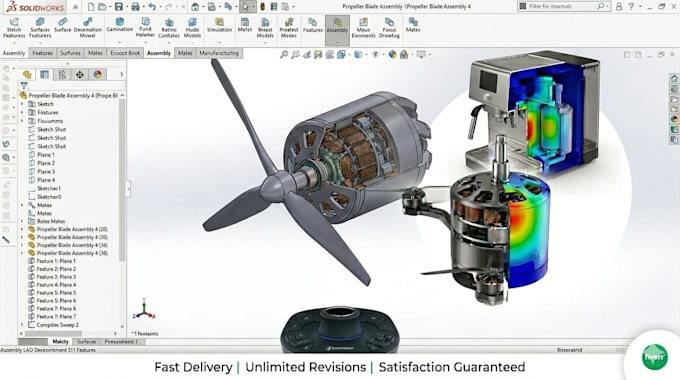Click the Camination ribbon tool
Viewport: 680px width, 380px height.
coord(120,25)
